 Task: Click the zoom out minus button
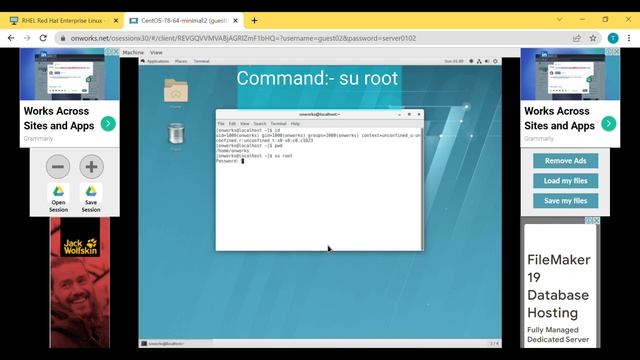click(x=58, y=167)
